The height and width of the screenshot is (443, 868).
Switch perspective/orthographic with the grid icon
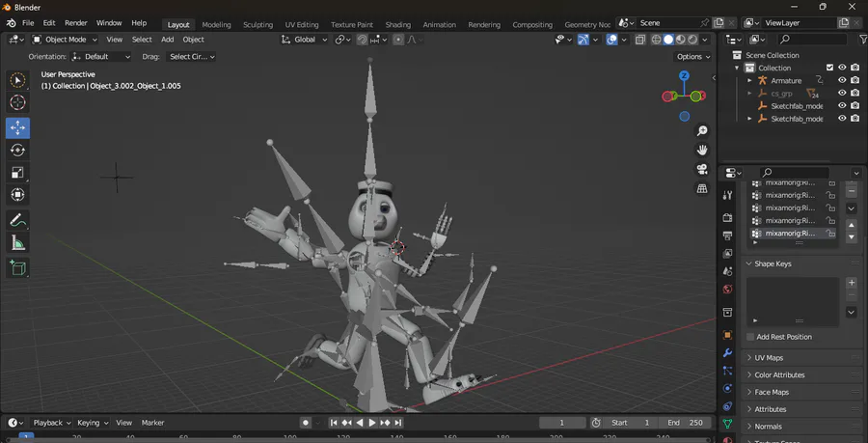pyautogui.click(x=702, y=188)
